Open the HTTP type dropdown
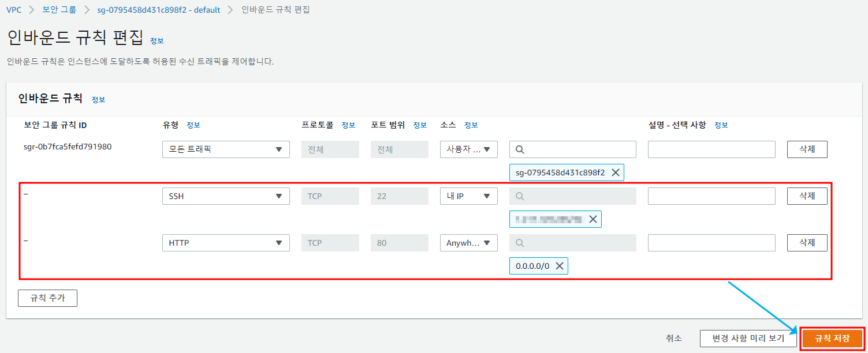The height and width of the screenshot is (353, 868). [226, 243]
